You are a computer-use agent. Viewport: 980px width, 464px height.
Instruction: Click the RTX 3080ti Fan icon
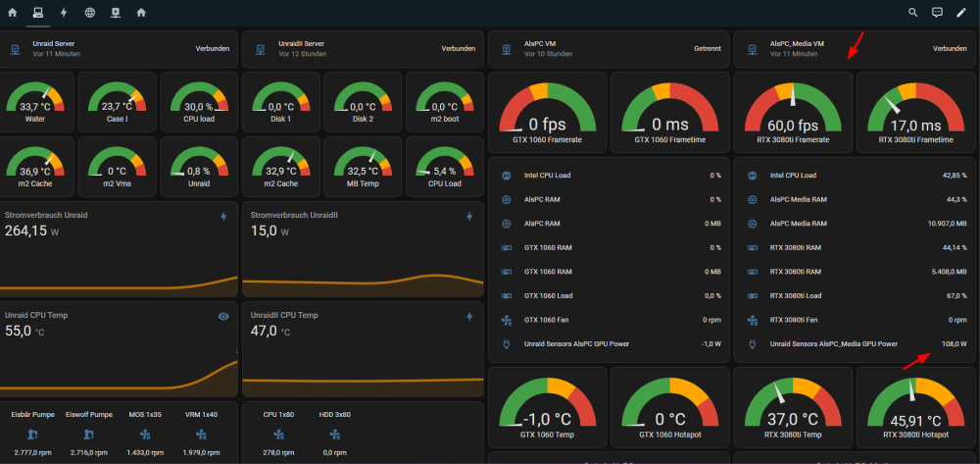753,320
